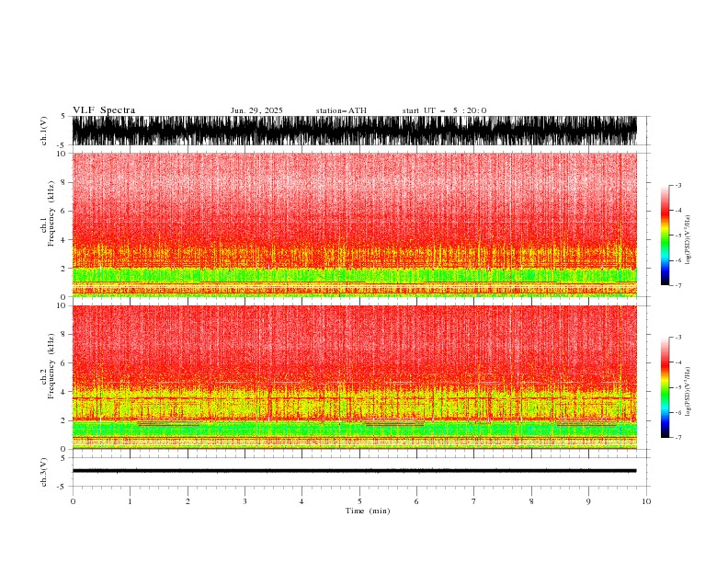Click the ch.1 colorbar "log(PSD)(V²/Hz)" label

tap(688, 240)
